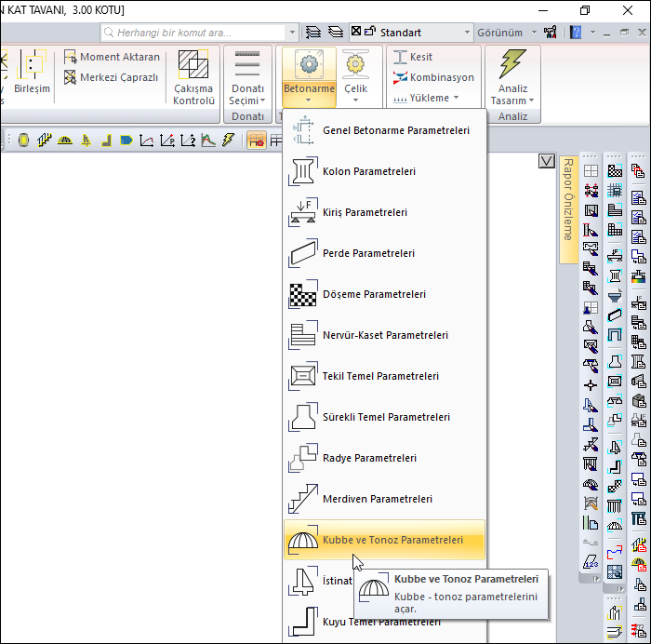The image size is (651, 644).
Task: Click the Çelik gear icon
Action: (355, 64)
